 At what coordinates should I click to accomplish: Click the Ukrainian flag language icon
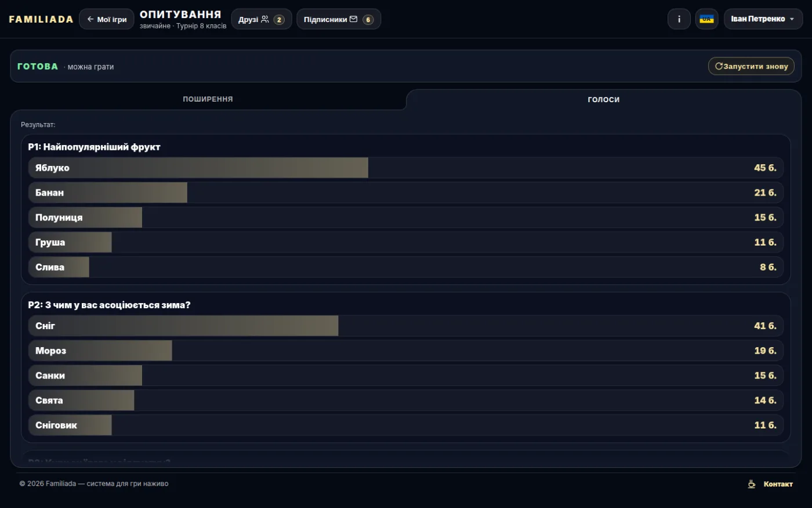point(706,19)
